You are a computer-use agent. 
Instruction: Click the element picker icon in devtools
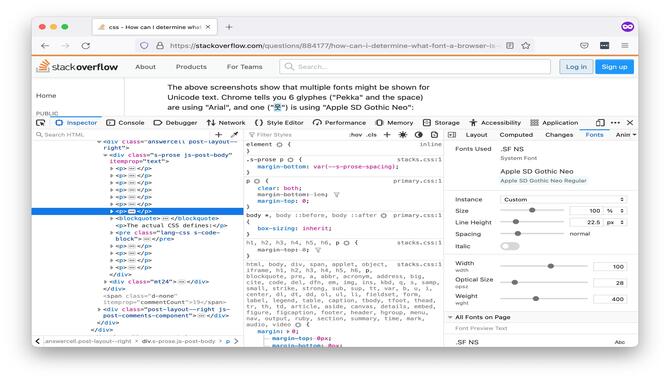click(41, 123)
